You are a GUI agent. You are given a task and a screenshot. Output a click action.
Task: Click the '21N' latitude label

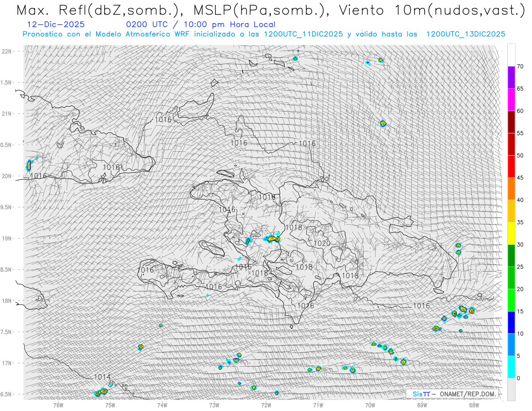point(7,114)
